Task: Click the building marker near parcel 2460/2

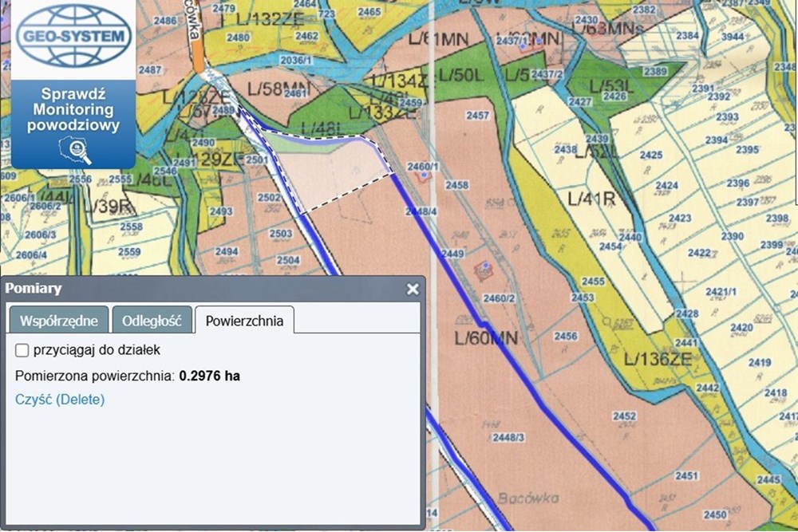Action: [x=484, y=270]
